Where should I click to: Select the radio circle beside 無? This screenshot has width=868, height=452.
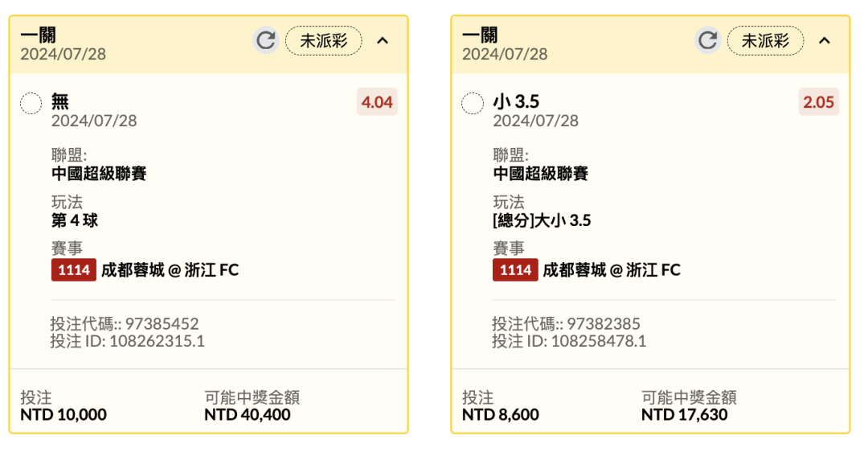click(31, 103)
